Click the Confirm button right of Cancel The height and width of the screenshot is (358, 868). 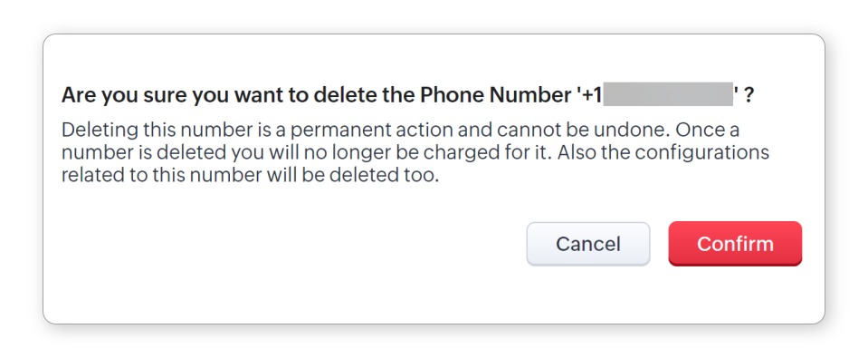tap(735, 244)
